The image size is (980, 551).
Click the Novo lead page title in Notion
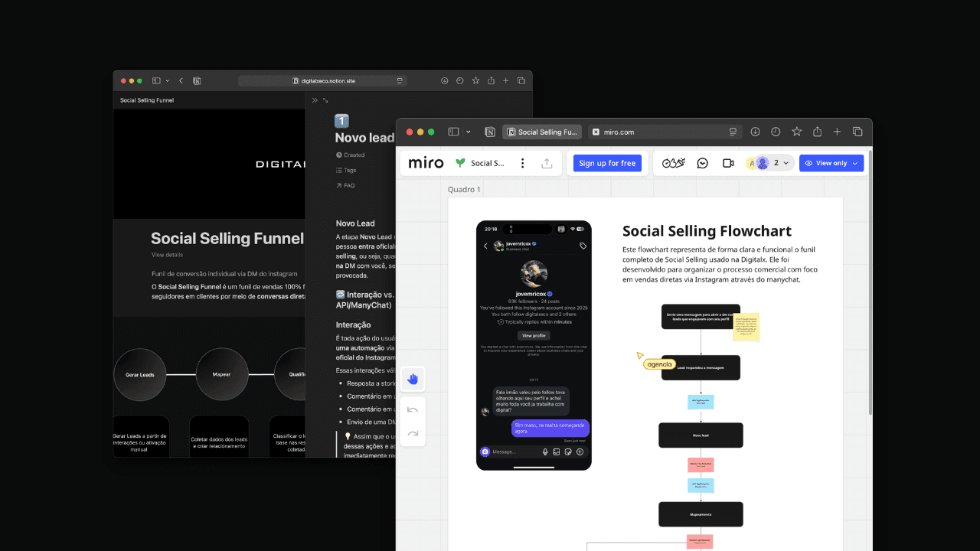(364, 138)
